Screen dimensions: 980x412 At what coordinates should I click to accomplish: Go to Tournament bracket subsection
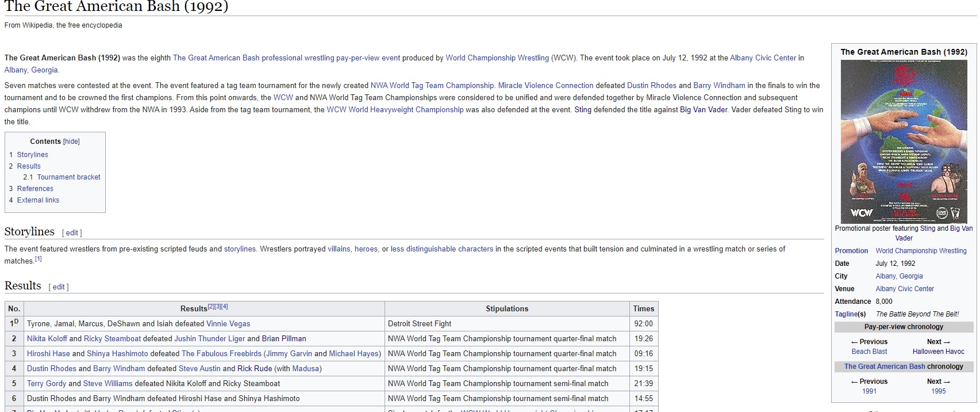68,177
